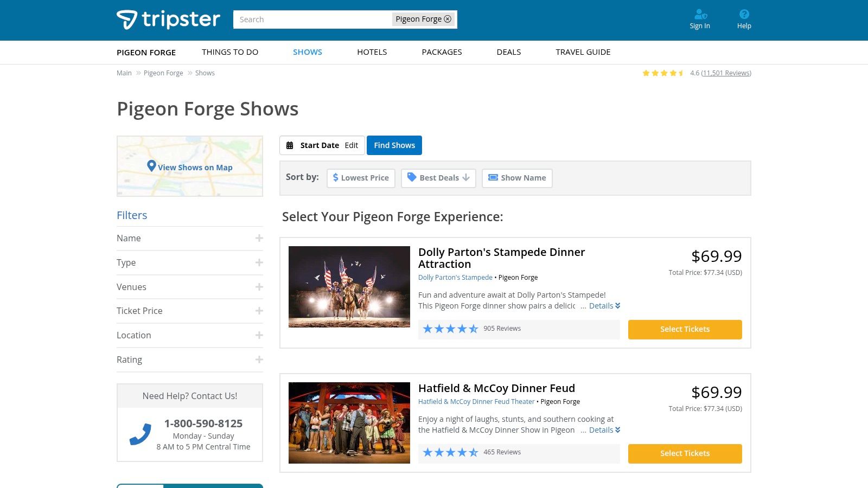Open the Hatfield & McCoy show photo
The image size is (868, 488).
click(349, 423)
